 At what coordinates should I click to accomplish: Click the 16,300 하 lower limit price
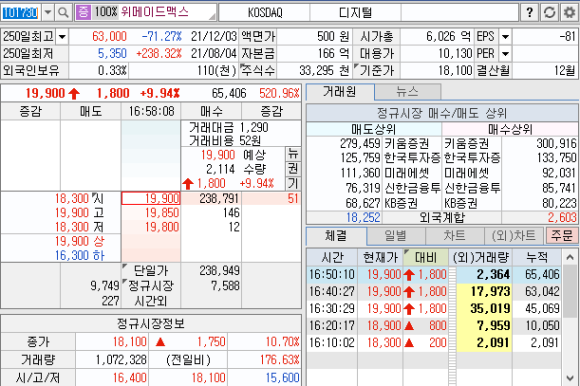tap(80, 255)
